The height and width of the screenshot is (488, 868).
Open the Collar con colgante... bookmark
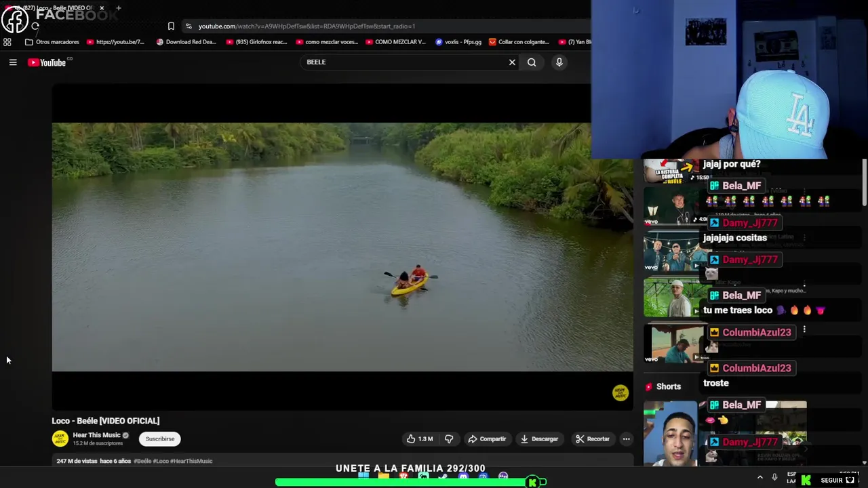point(519,42)
